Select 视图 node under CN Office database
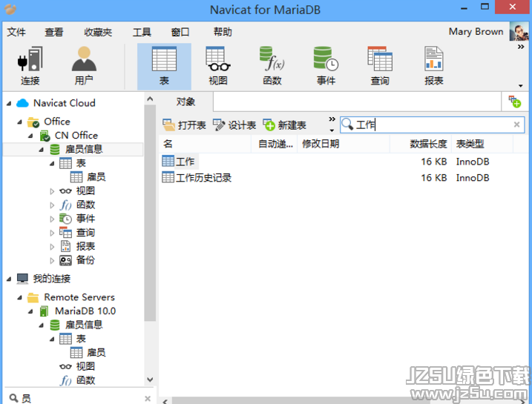 pos(85,191)
